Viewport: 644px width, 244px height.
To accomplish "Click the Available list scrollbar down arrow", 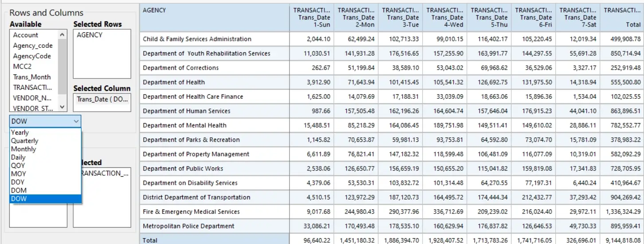I will click(x=63, y=107).
